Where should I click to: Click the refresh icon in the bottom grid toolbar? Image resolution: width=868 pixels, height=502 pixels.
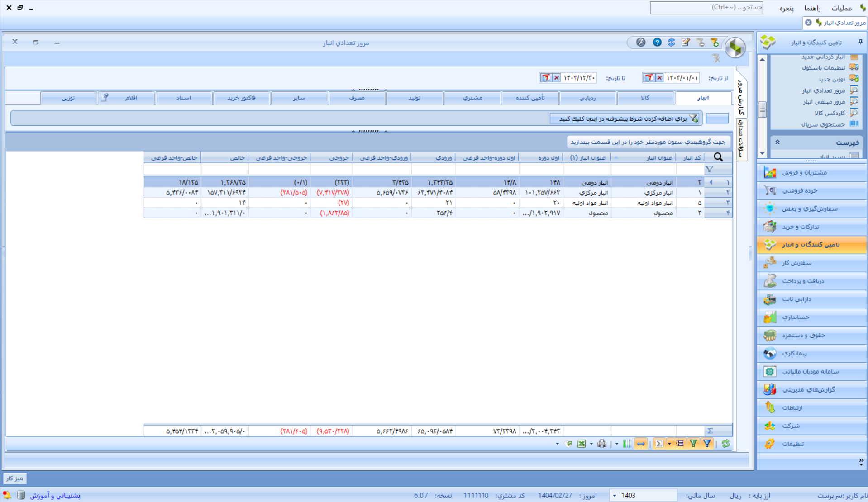click(725, 444)
